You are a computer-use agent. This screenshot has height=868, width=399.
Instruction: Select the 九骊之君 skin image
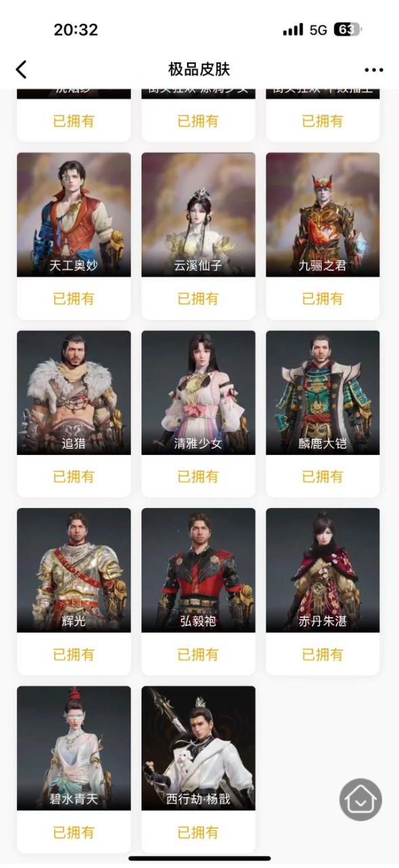click(x=322, y=214)
